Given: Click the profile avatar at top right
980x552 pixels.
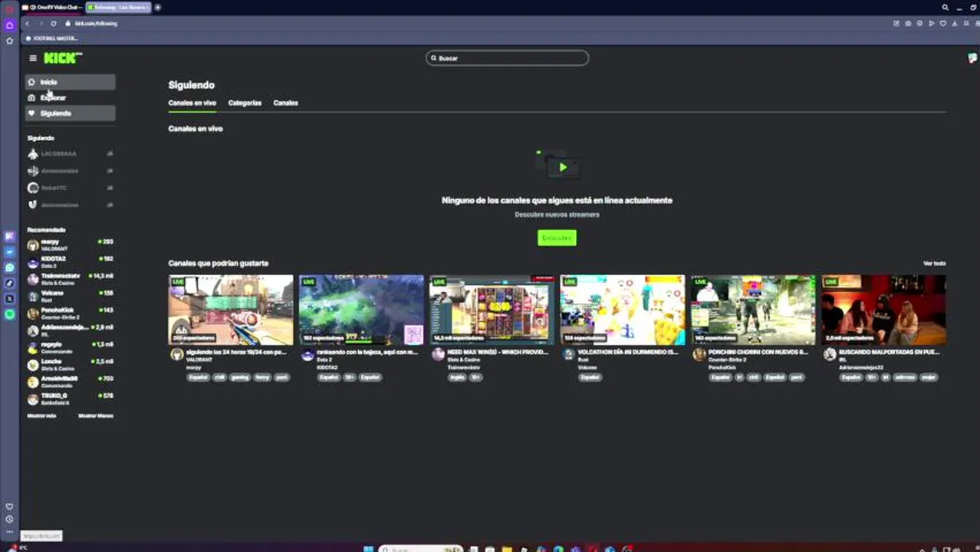Looking at the screenshot, I should pos(972,58).
